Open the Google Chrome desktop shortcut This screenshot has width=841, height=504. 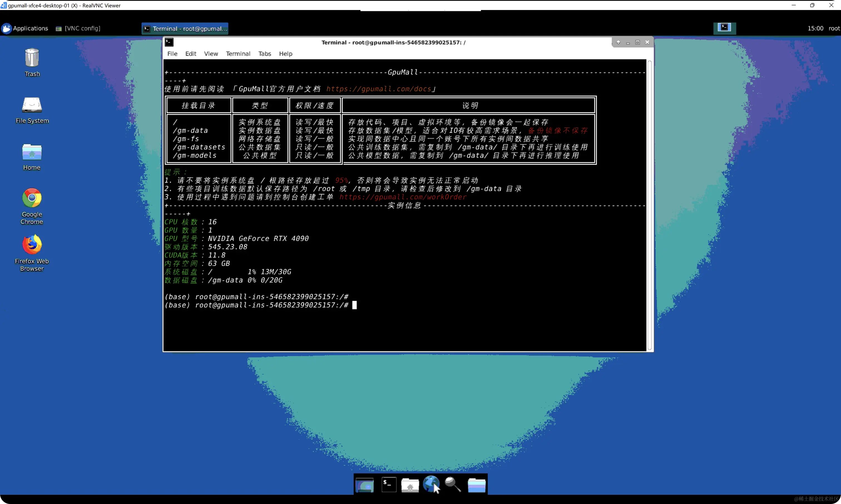(32, 198)
